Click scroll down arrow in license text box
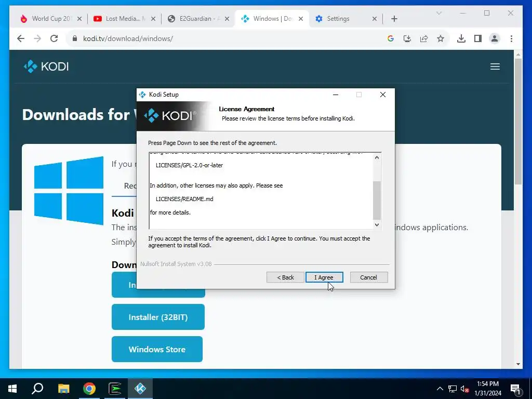This screenshot has height=399, width=532. (x=377, y=224)
